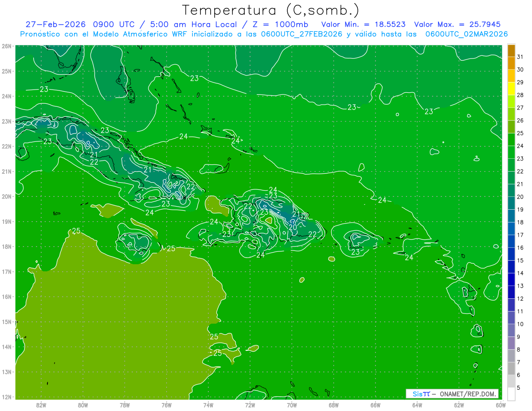Click the '62W' longitude axis label

click(459, 405)
